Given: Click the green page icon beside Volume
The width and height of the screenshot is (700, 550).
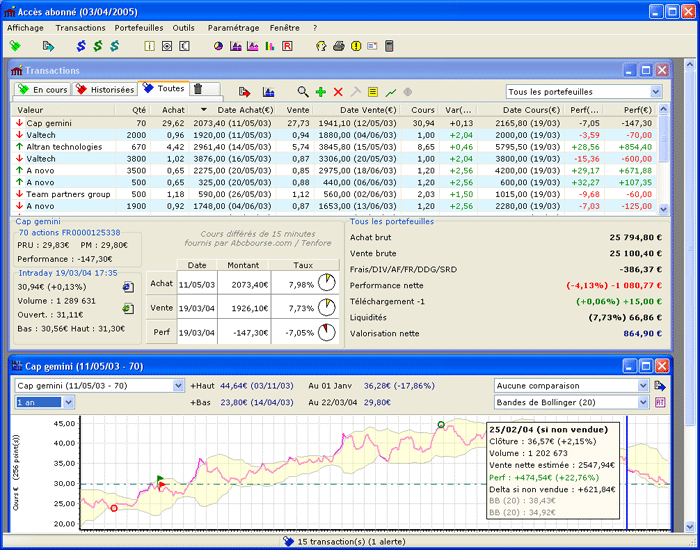Looking at the screenshot, I should tap(129, 308).
